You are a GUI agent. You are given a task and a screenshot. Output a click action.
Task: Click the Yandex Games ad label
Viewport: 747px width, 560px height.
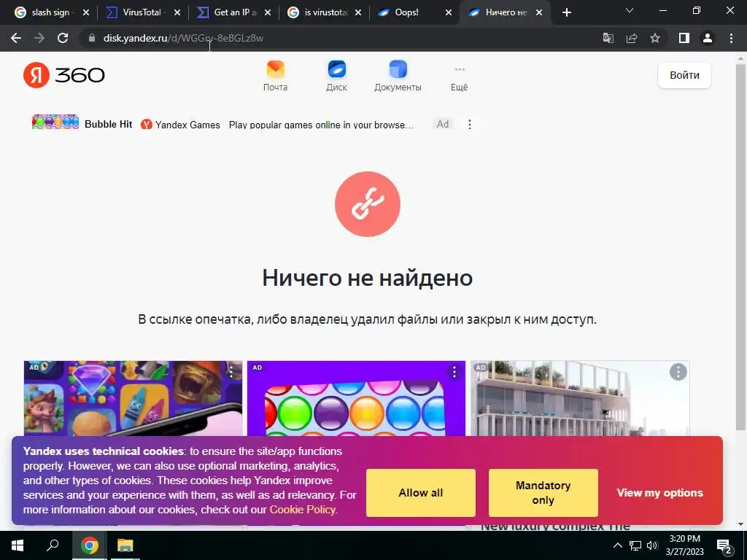coord(181,125)
